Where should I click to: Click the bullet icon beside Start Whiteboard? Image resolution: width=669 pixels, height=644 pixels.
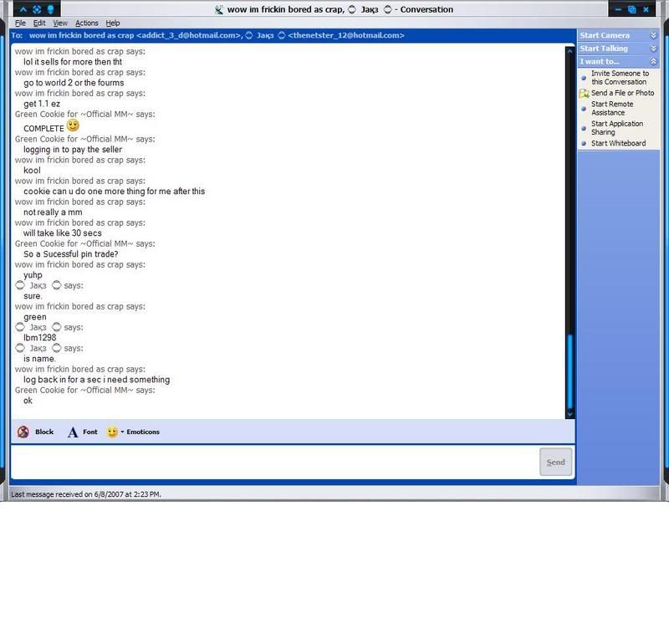tap(584, 143)
